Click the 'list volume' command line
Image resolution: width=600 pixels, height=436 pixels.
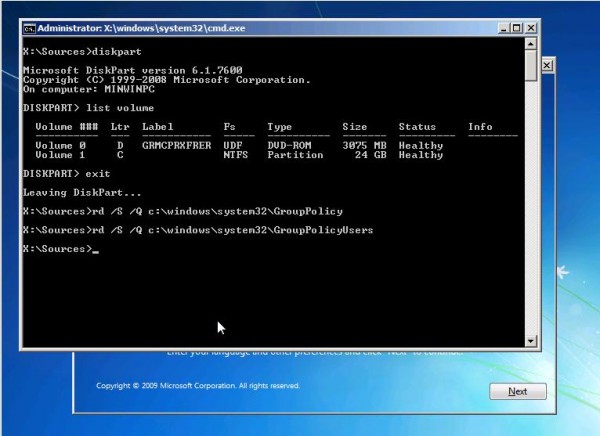[88, 107]
